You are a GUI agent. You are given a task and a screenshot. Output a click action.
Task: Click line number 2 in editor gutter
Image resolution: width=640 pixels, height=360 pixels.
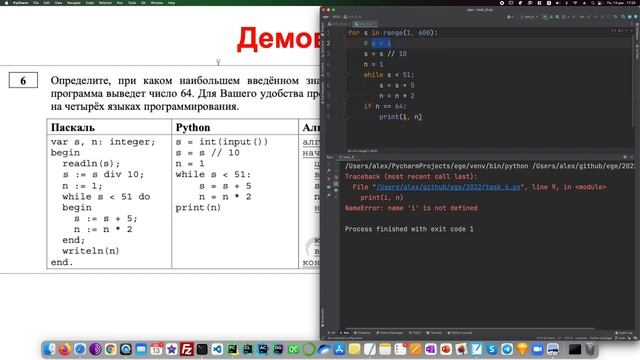click(x=329, y=43)
